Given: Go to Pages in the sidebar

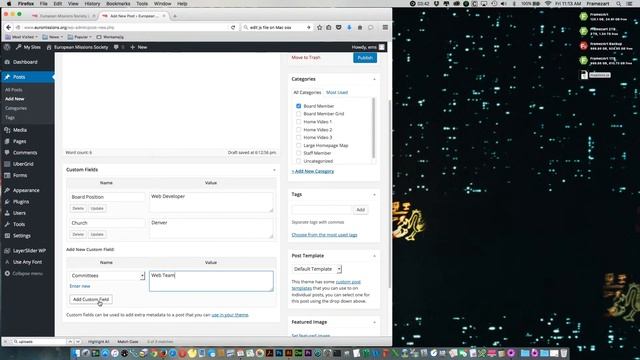Looking at the screenshot, I should (x=20, y=141).
